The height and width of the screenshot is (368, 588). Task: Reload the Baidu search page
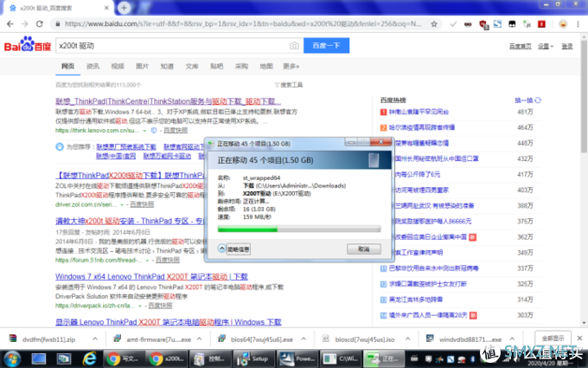tap(40, 24)
